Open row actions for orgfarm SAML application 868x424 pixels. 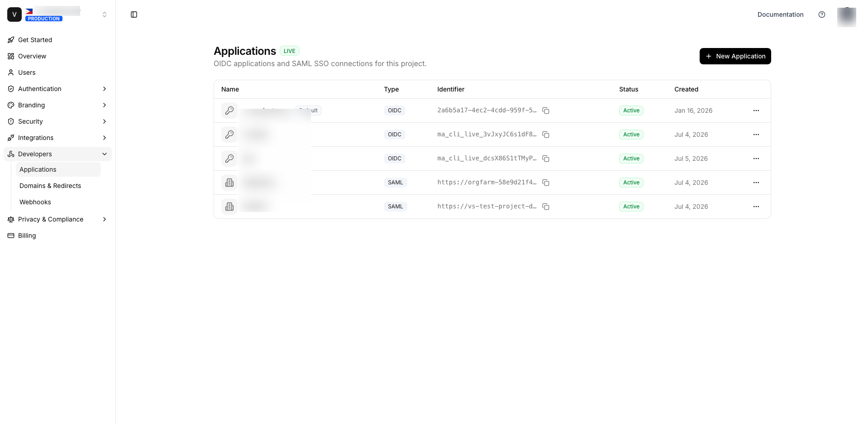point(756,183)
